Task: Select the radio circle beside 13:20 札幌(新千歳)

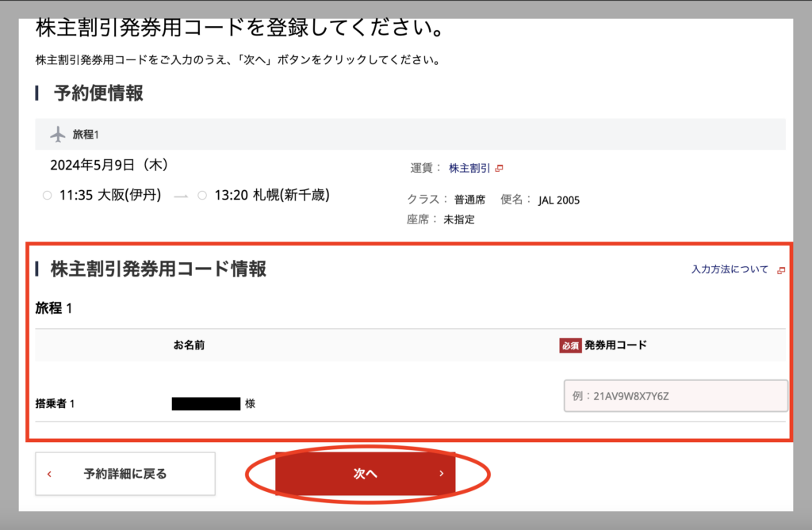Action: tap(201, 195)
